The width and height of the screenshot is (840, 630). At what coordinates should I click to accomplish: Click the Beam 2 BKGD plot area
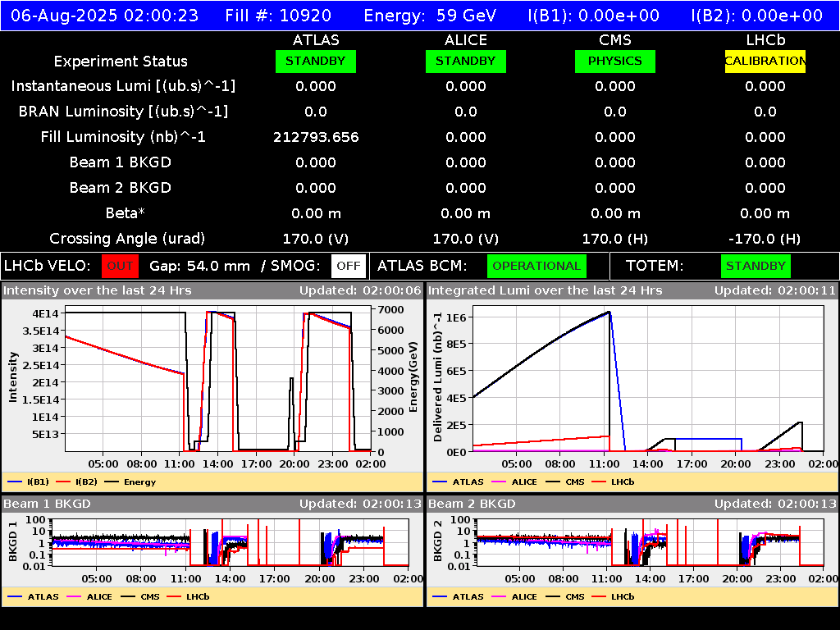[651, 542]
